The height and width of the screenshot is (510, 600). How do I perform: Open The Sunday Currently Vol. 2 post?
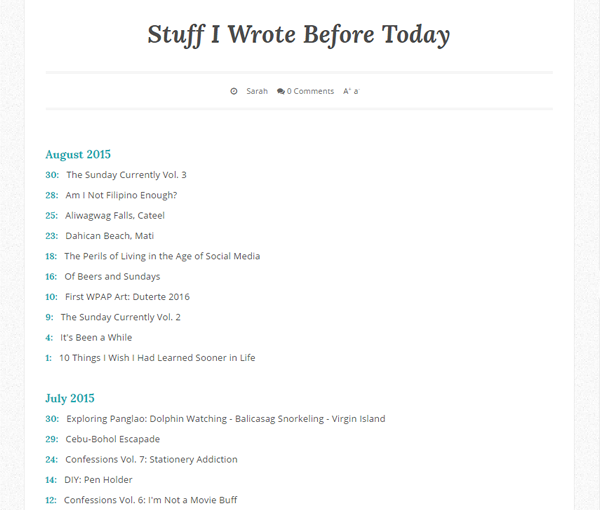[120, 317]
